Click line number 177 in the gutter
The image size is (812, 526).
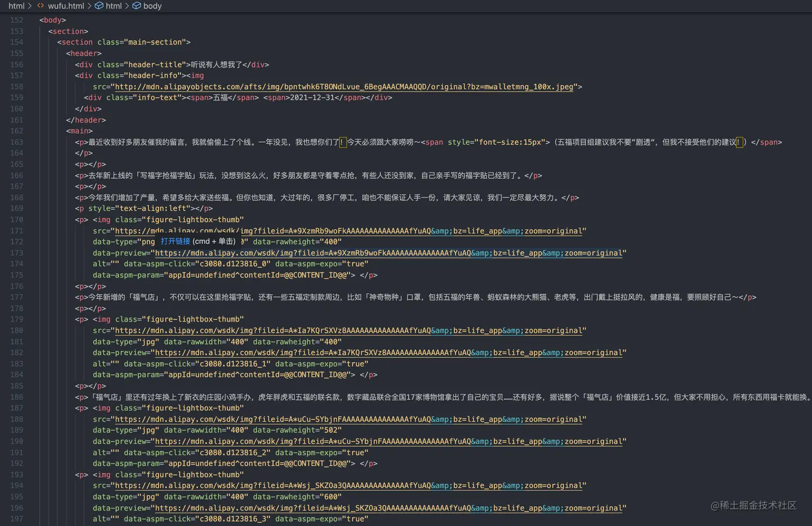(x=17, y=297)
